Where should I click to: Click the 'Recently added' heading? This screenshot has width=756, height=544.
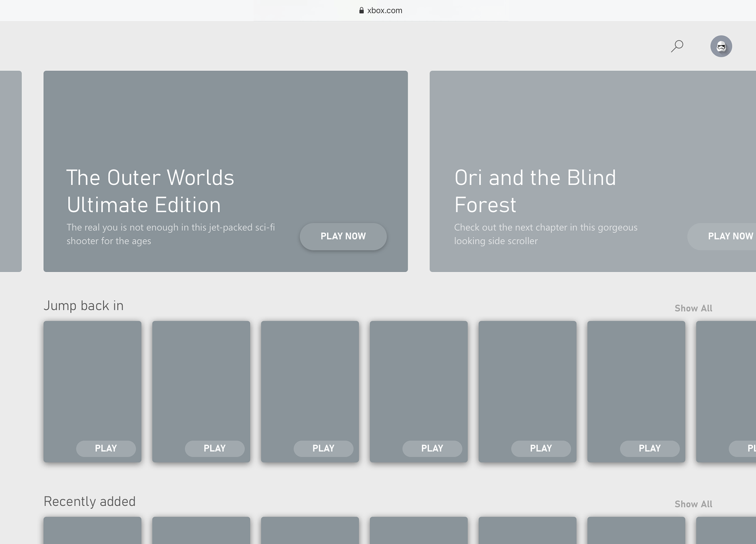[89, 501]
